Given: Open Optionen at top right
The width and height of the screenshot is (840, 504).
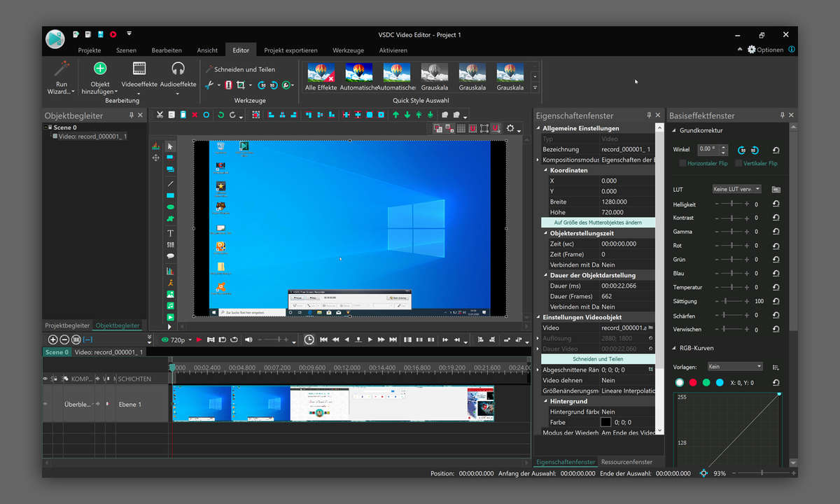Looking at the screenshot, I should click(766, 50).
